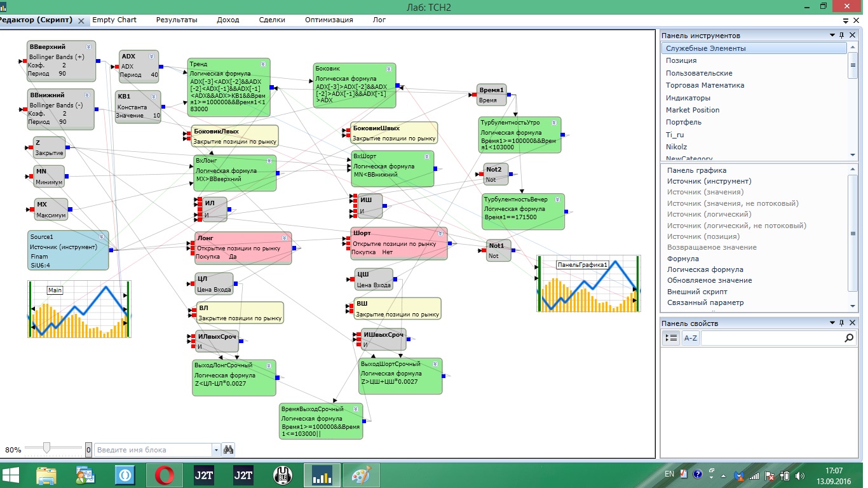Collapse the Тренд block with its chevron
Viewport: 868px width, 488px height.
[263, 64]
